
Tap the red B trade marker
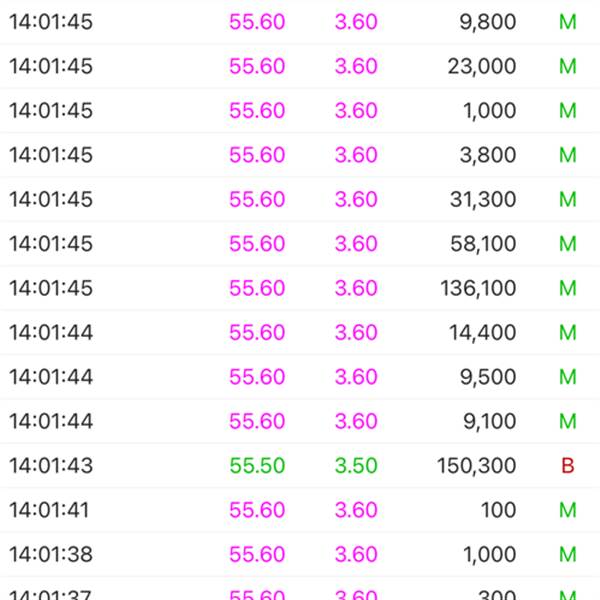(568, 466)
